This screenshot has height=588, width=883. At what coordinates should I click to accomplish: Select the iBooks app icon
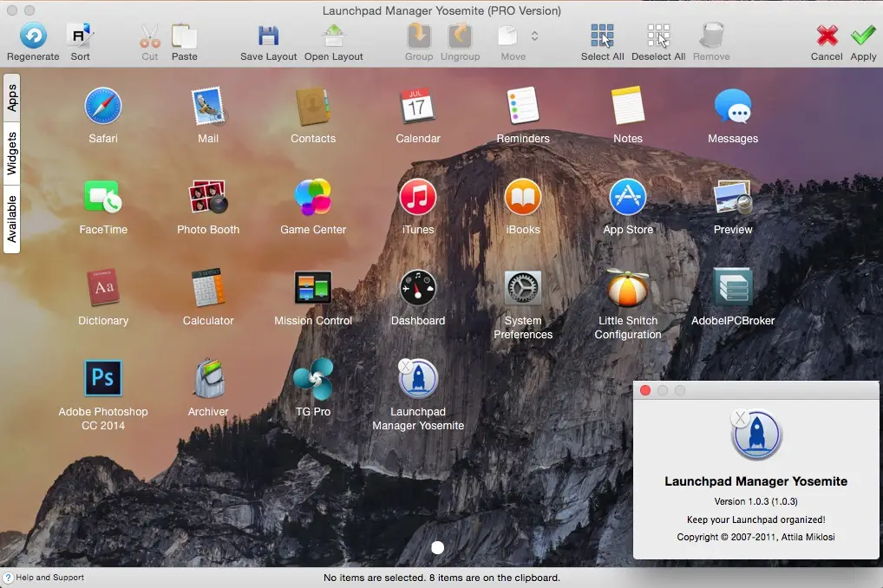522,197
